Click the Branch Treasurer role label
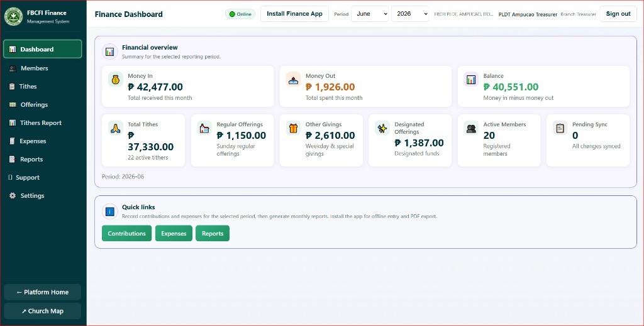The height and width of the screenshot is (326, 644). pos(579,14)
